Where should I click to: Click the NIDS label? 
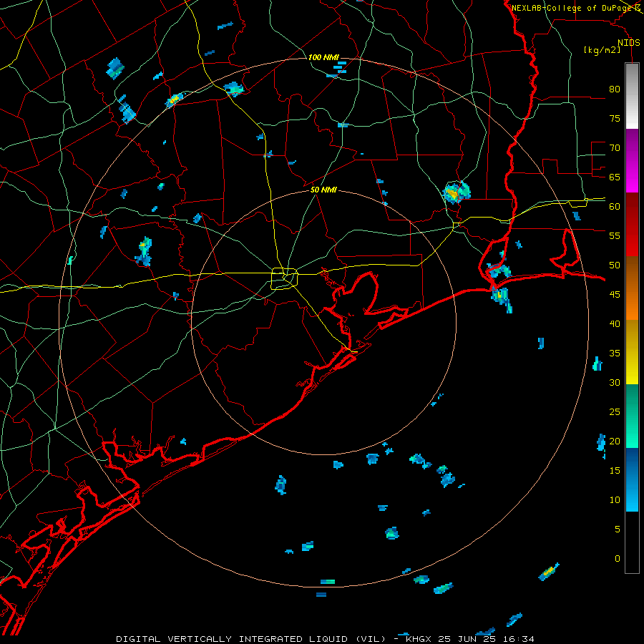[x=629, y=43]
